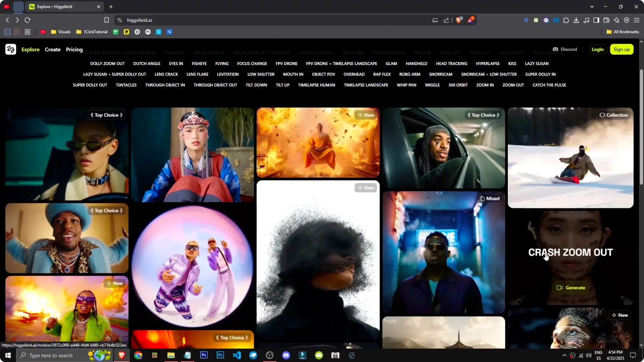Open the browser wallet icon
Image resolution: width=644 pixels, height=362 pixels.
tap(606, 20)
